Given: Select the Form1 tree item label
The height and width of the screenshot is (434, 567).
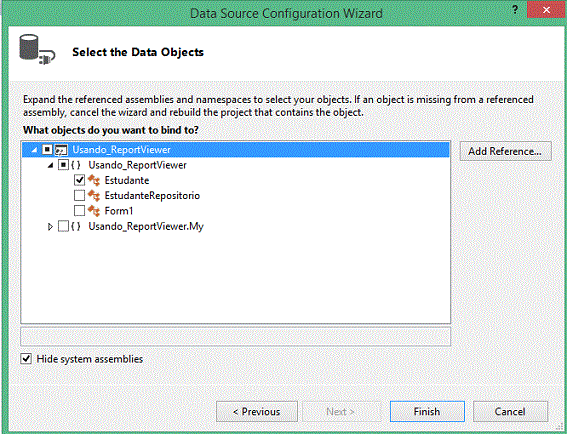Looking at the screenshot, I should click(x=119, y=211).
